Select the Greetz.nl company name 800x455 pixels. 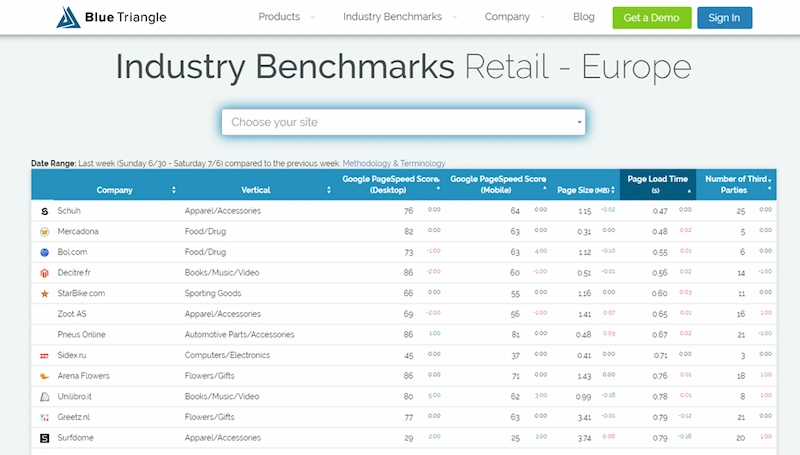pos(73,417)
